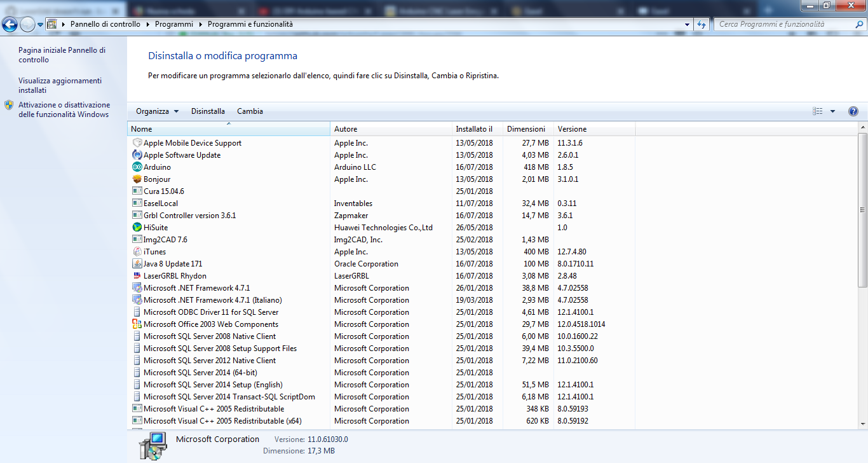The width and height of the screenshot is (868, 463).
Task: Click the view mode icon in toolbar
Action: click(x=818, y=111)
